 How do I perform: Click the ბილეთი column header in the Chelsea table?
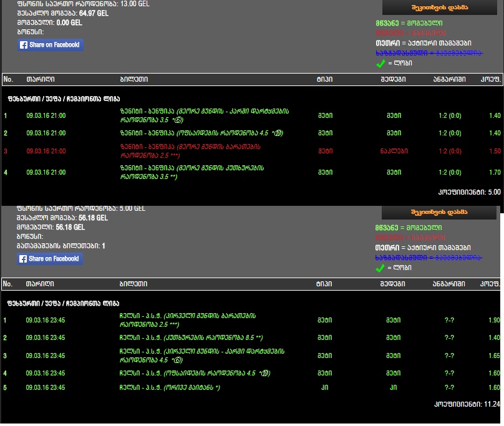pyautogui.click(x=133, y=284)
